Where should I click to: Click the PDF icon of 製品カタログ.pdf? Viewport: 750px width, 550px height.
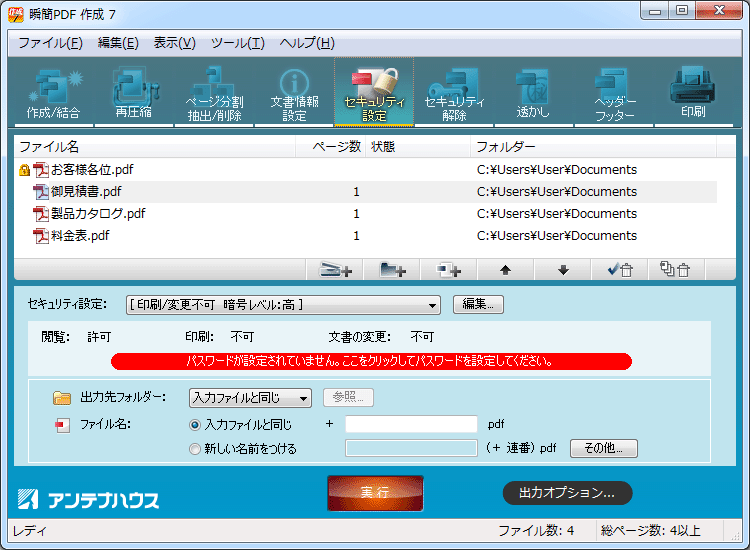[41, 214]
